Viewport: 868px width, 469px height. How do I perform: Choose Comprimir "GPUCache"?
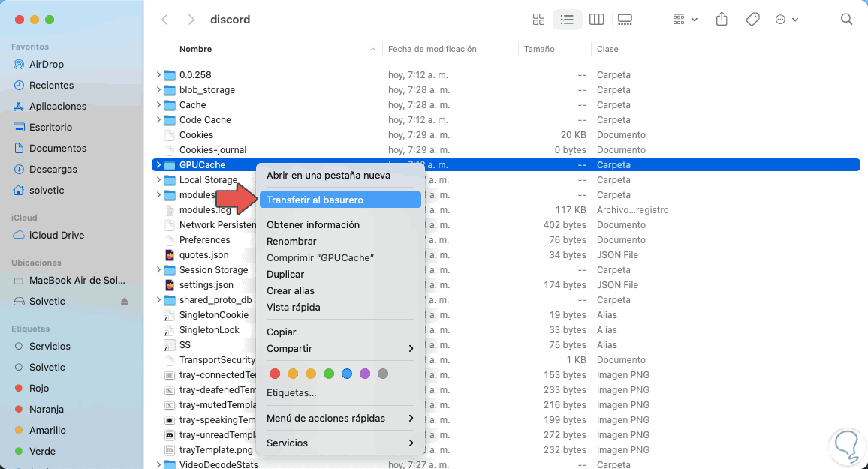tap(340, 257)
